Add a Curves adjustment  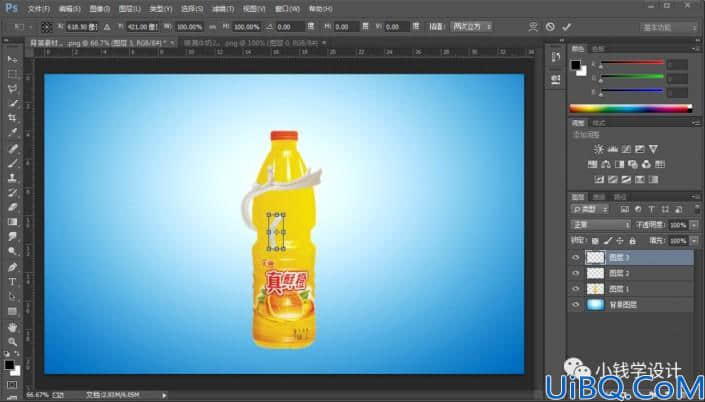(x=626, y=149)
